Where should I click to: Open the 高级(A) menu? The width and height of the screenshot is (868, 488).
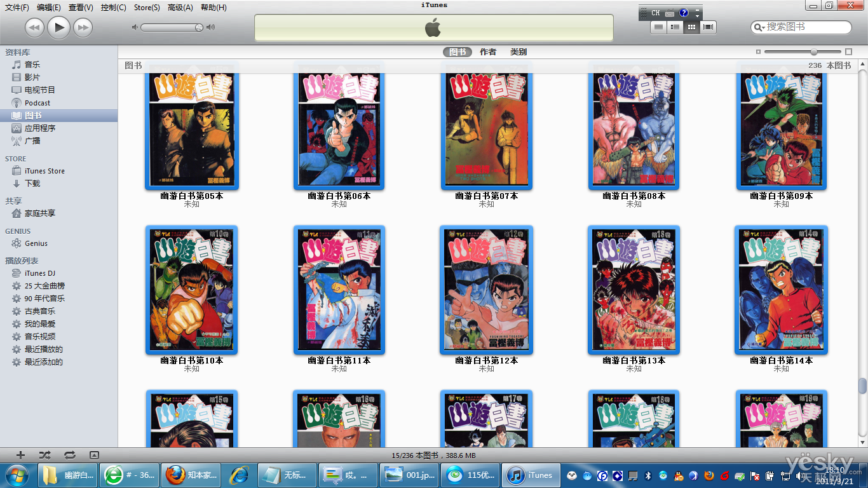(180, 8)
